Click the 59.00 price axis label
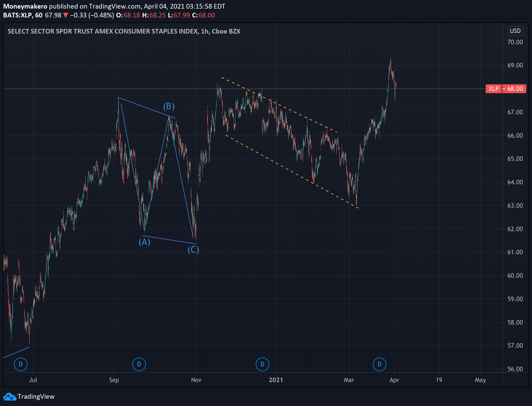Screen dimensions: 532x406 pos(515,299)
